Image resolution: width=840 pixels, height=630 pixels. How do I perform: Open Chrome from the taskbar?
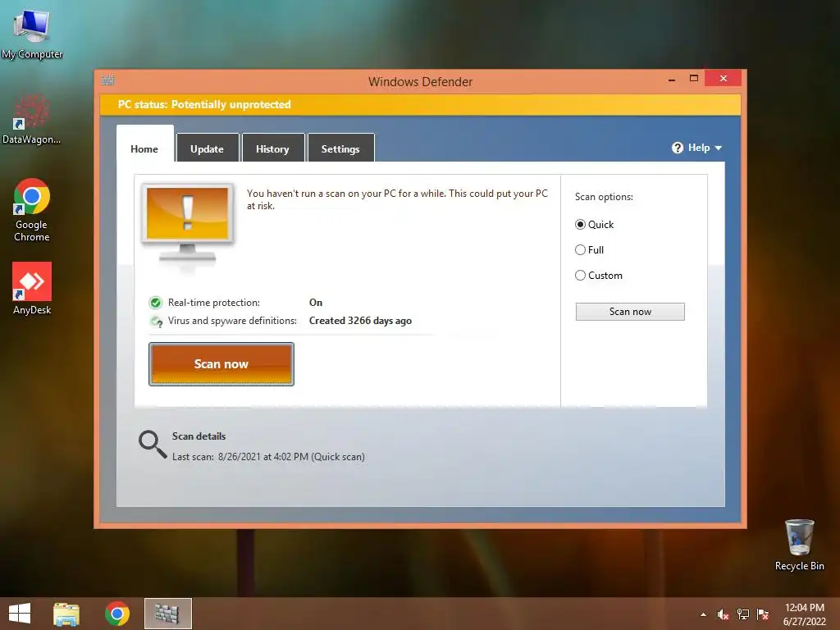pos(117,614)
